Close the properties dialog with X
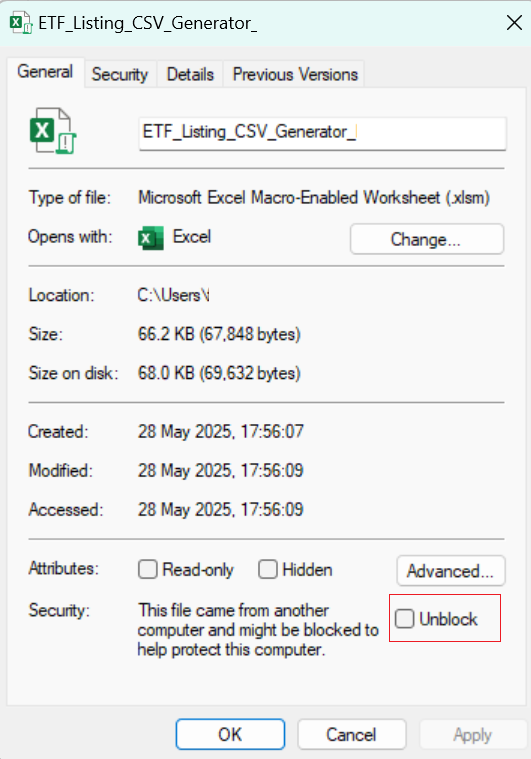The image size is (531, 759). point(514,23)
